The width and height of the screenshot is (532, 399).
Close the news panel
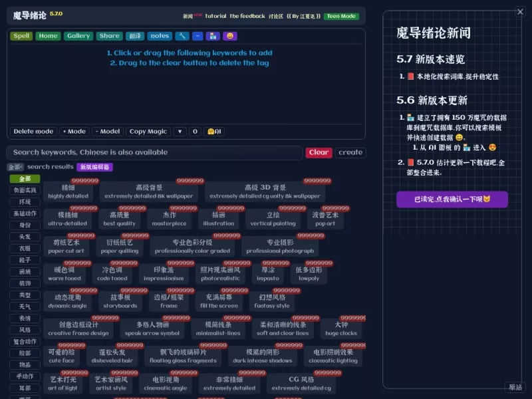520,12
